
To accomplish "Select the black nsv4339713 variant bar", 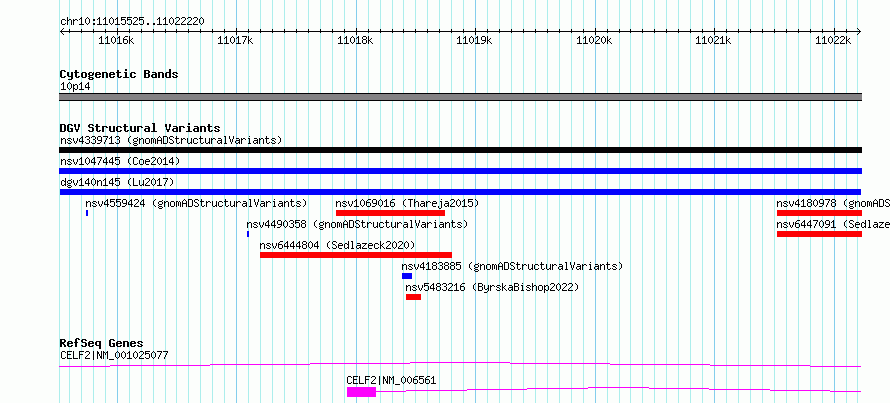I will (461, 150).
